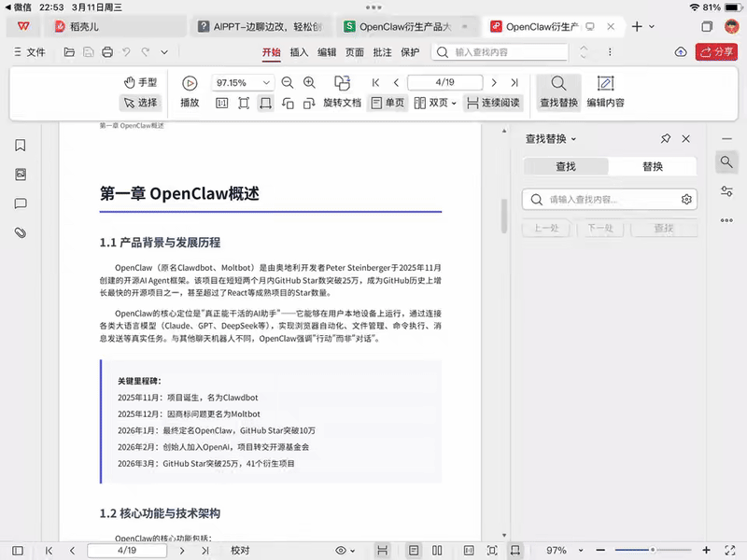Rotate page clockwise icon
The height and width of the screenshot is (560, 747).
309,103
